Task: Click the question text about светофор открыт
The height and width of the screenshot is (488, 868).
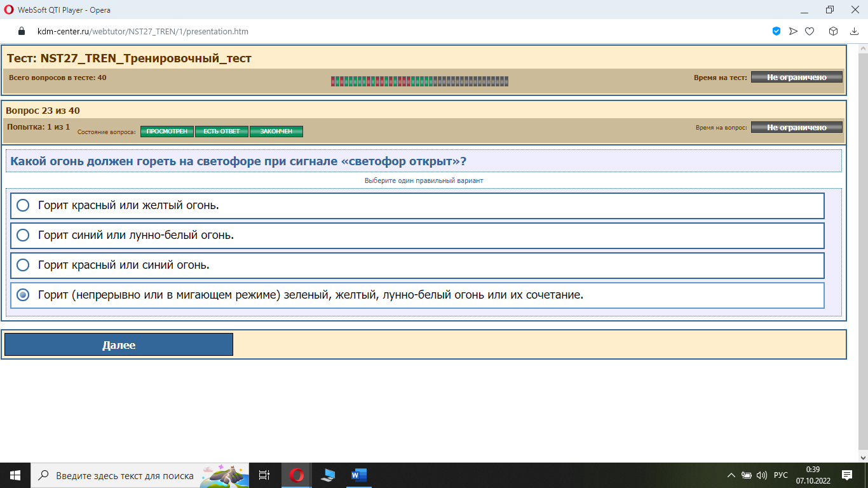Action: (x=239, y=161)
